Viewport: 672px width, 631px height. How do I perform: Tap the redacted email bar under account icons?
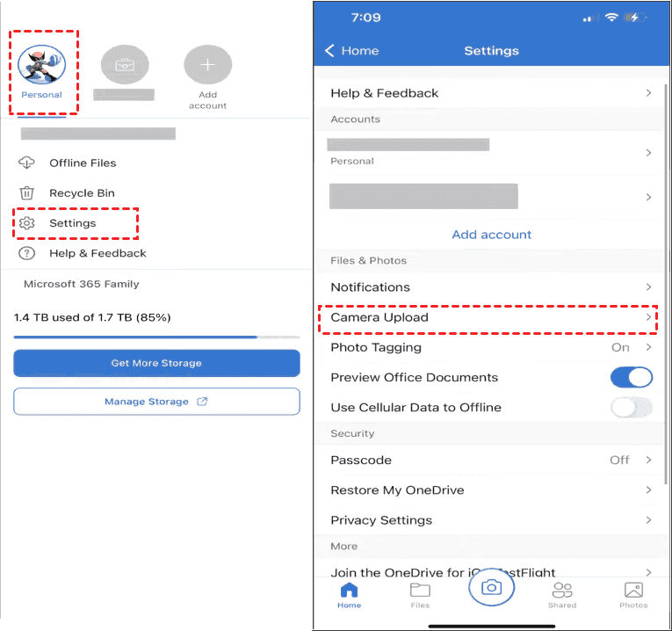pyautogui.click(x=98, y=134)
